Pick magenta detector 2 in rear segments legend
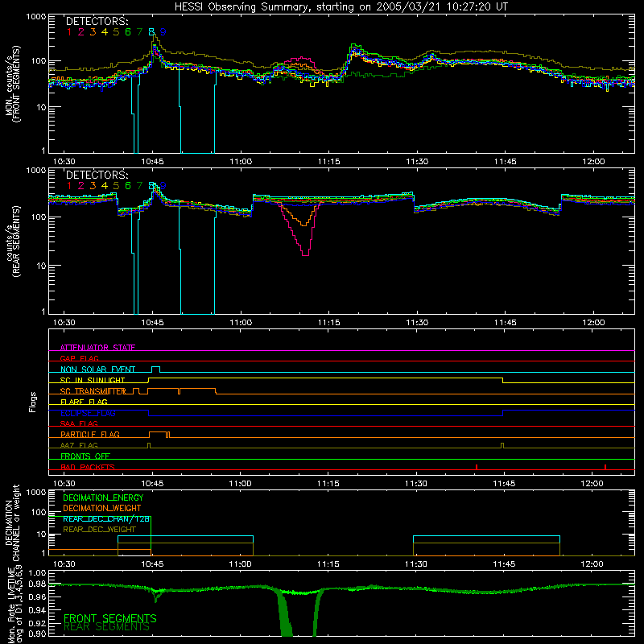The image size is (644, 644). 81,186
